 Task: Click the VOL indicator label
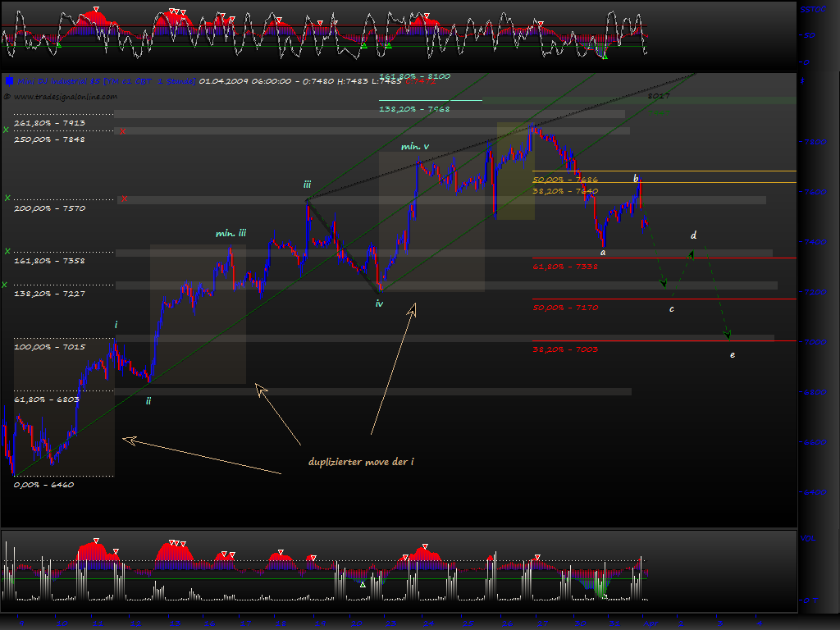click(808, 538)
